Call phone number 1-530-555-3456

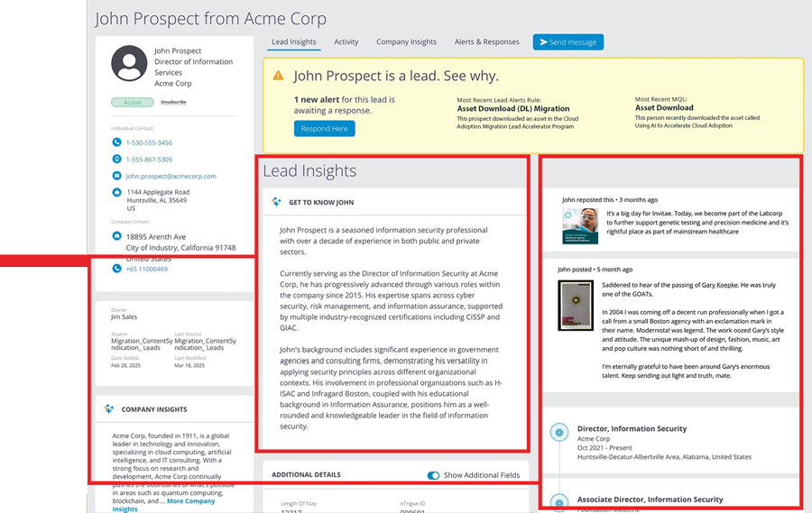[149, 142]
